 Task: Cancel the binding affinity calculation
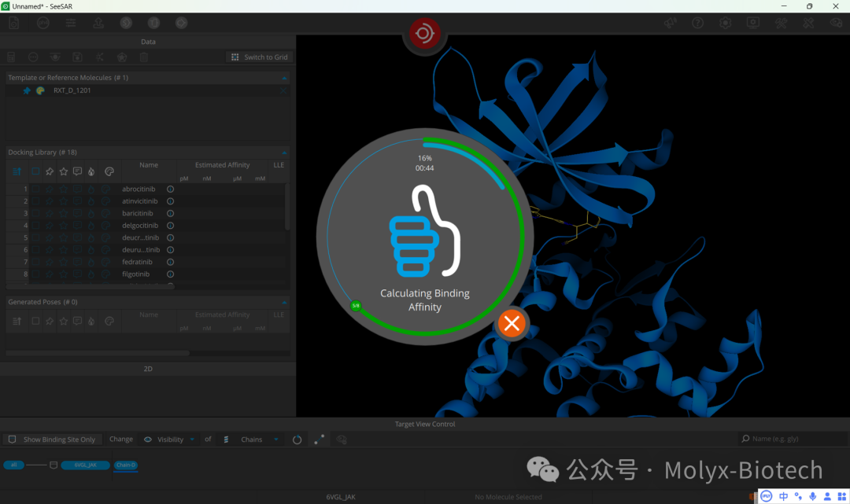pyautogui.click(x=512, y=323)
